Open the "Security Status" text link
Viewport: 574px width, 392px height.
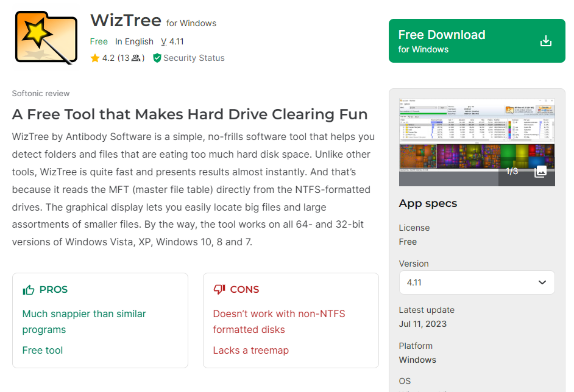tap(194, 58)
